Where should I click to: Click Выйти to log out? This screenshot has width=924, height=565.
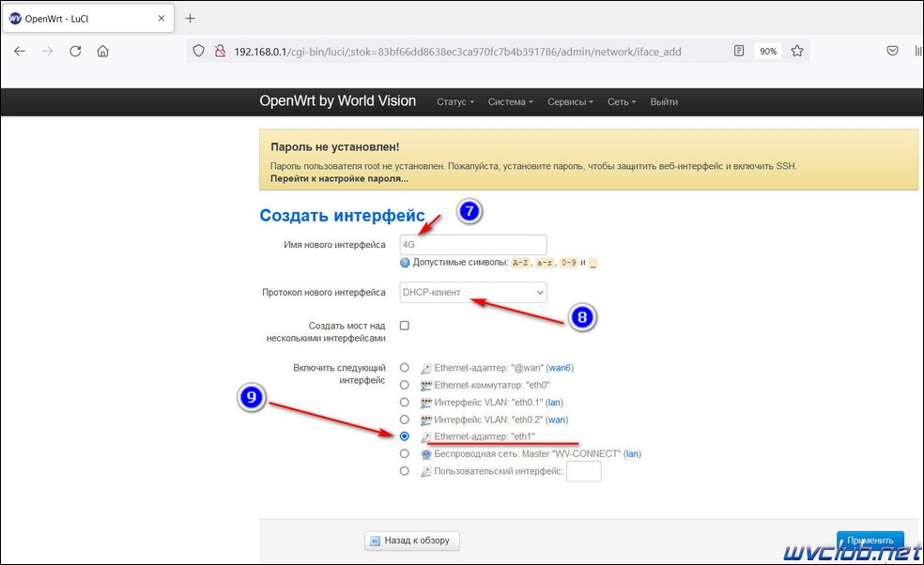click(x=664, y=102)
